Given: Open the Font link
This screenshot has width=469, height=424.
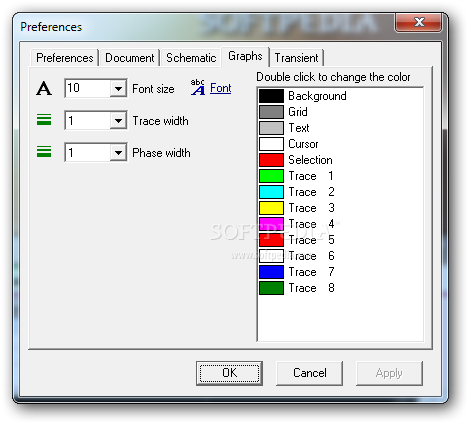Looking at the screenshot, I should (x=220, y=88).
